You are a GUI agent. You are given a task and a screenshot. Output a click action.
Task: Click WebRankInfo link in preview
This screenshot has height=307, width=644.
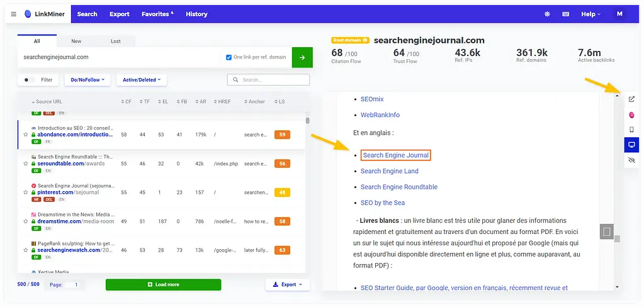380,115
